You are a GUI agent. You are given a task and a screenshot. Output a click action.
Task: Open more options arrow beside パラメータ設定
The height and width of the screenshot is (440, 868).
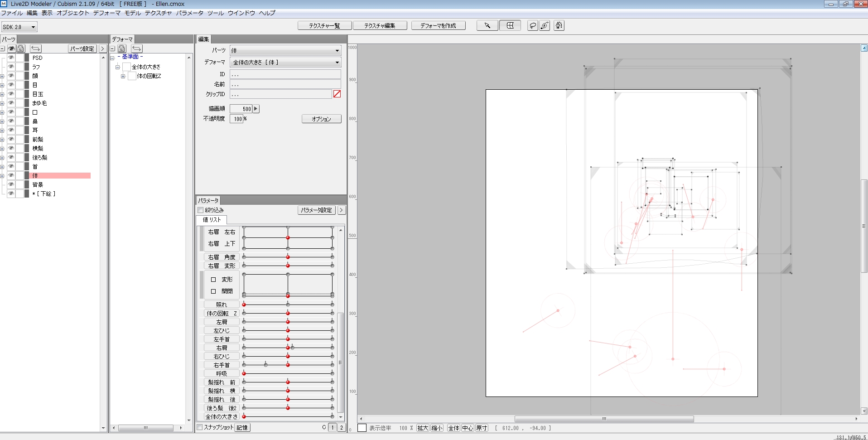coord(342,210)
